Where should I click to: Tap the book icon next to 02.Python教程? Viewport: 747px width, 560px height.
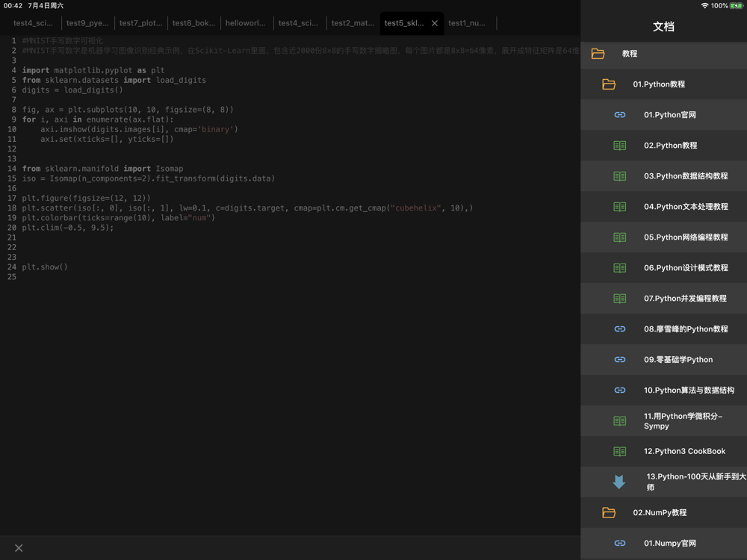619,146
